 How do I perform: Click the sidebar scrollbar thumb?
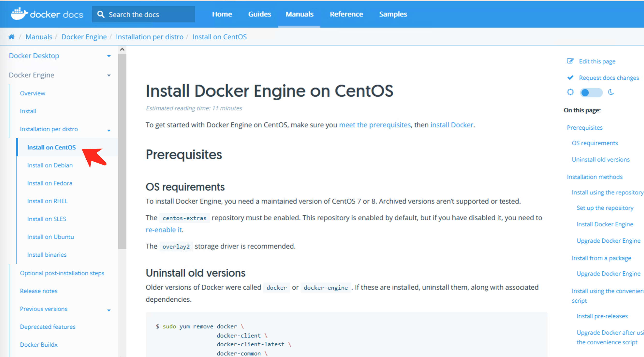(x=122, y=151)
